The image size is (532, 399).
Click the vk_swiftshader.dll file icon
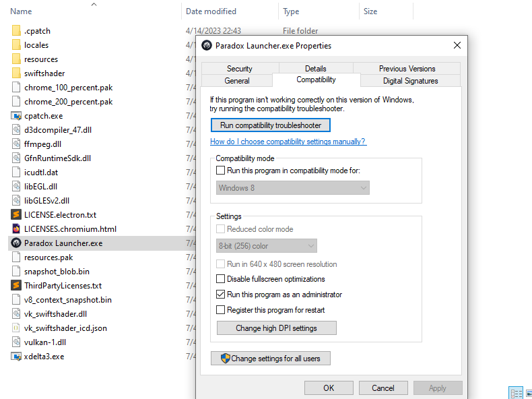point(16,314)
